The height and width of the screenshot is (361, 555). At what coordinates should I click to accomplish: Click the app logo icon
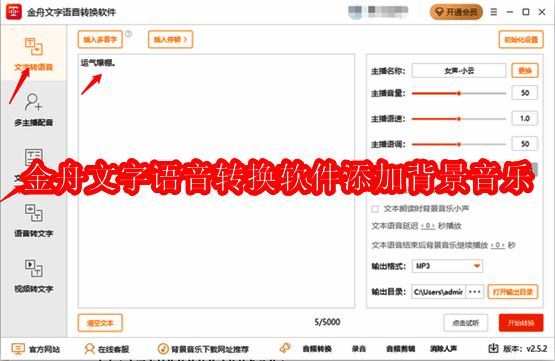point(14,12)
